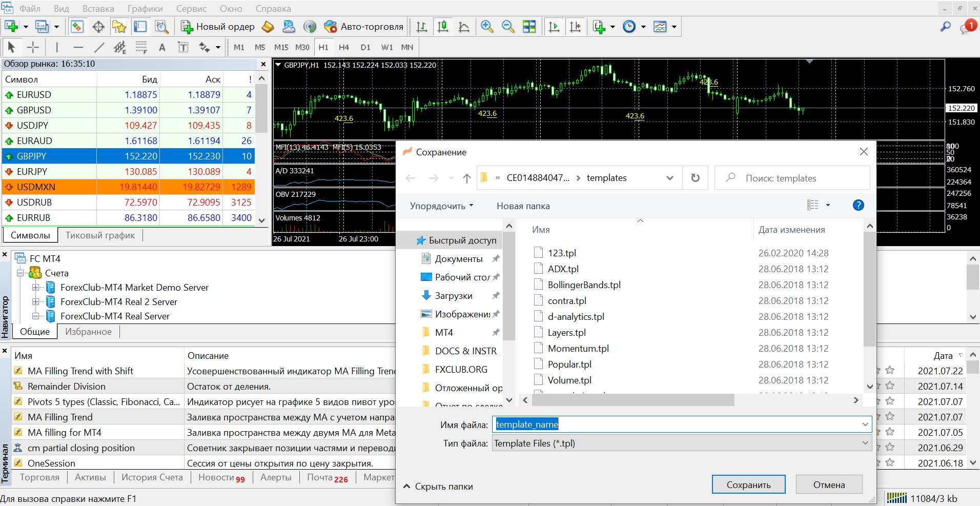The height and width of the screenshot is (506, 980).
Task: Switch to D1 timeframe
Action: [x=365, y=47]
